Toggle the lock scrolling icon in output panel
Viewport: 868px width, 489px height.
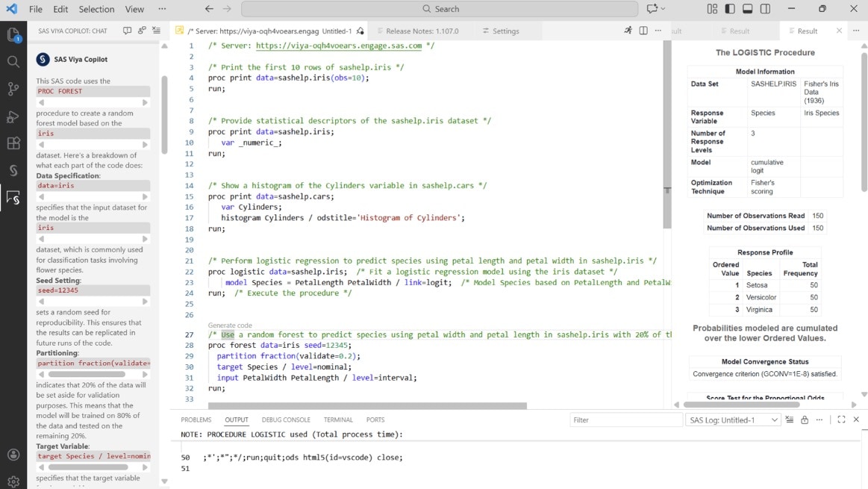(x=805, y=420)
